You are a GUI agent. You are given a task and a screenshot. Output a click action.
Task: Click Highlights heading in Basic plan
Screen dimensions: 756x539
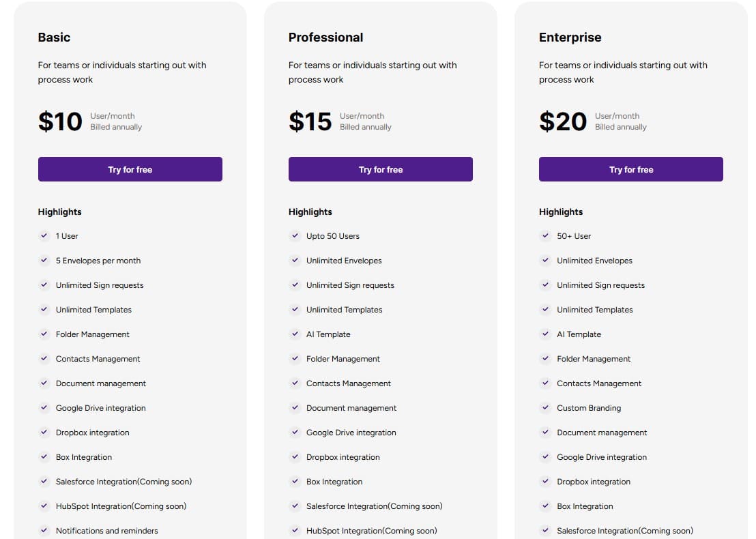(59, 212)
